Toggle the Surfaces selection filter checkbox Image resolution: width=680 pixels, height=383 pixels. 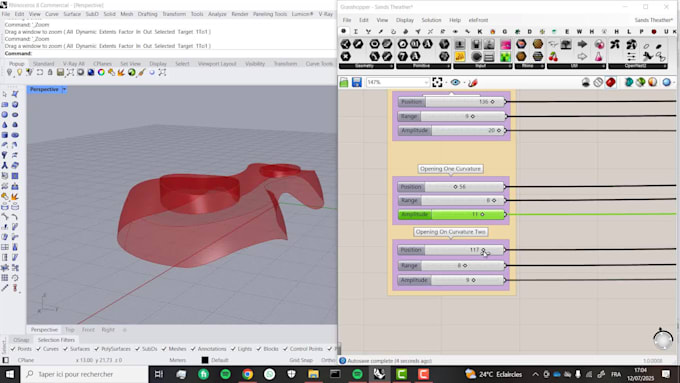[x=65, y=349]
